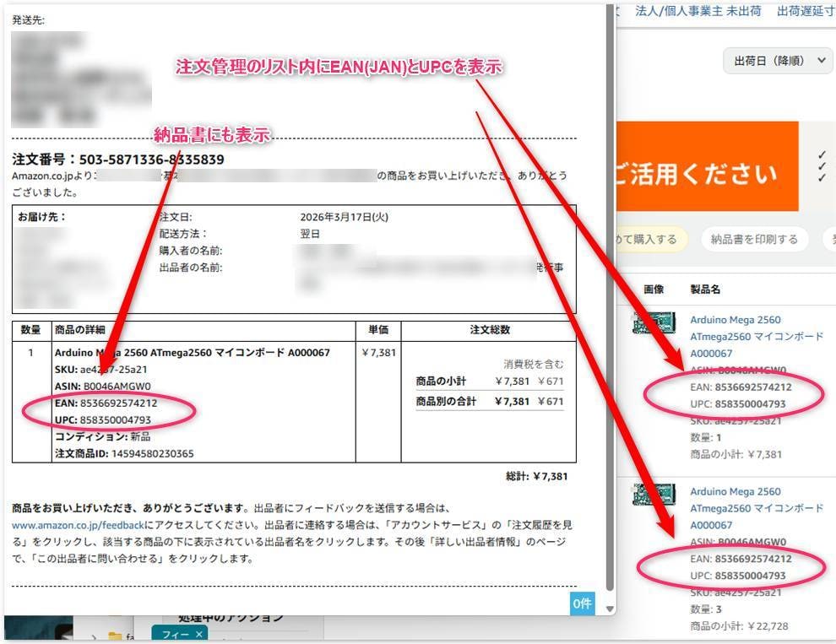
Task: Click the 総計: ¥7,381 total
Action: tap(536, 476)
